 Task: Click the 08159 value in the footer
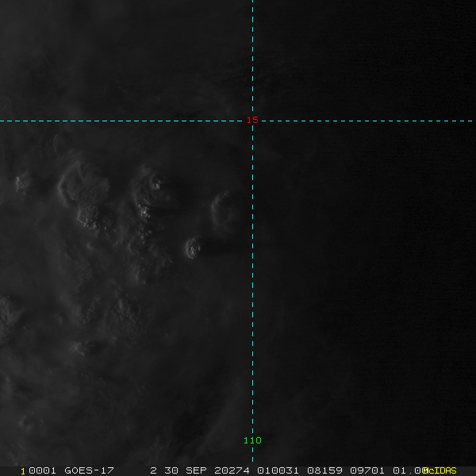(x=324, y=470)
